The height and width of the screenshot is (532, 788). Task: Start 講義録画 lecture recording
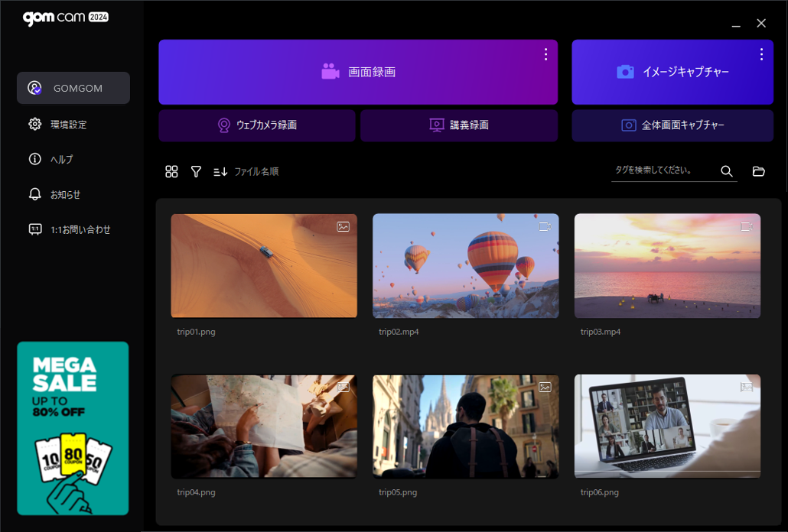tap(459, 125)
